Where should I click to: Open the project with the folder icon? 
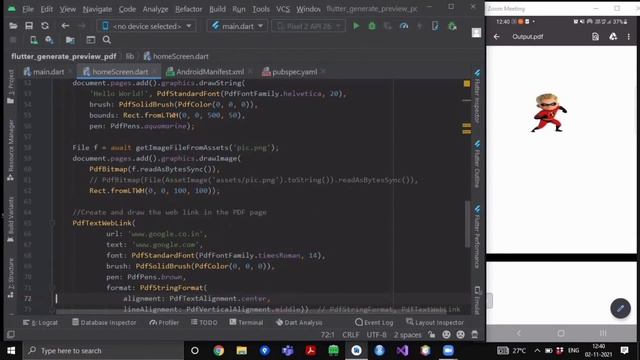click(13, 26)
